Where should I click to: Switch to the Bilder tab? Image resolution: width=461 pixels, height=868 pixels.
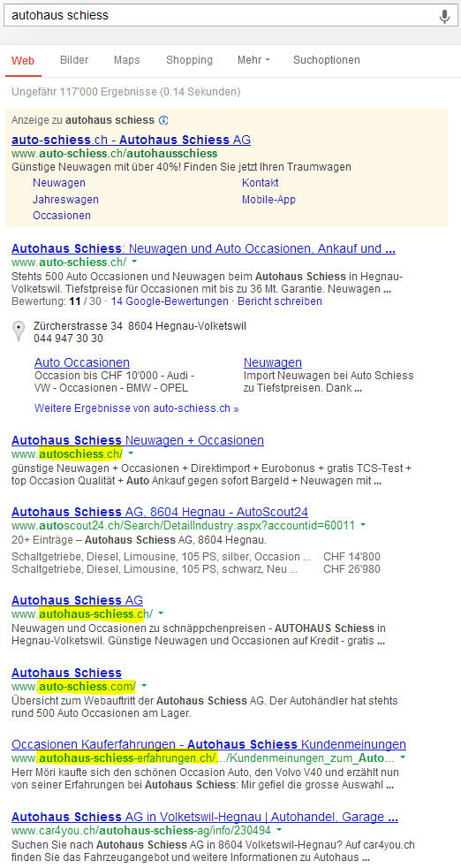74,60
